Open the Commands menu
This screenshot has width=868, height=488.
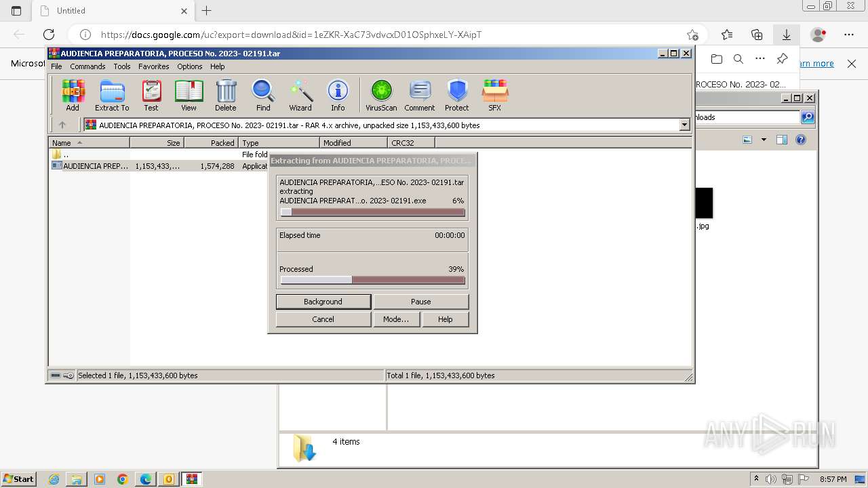point(87,66)
